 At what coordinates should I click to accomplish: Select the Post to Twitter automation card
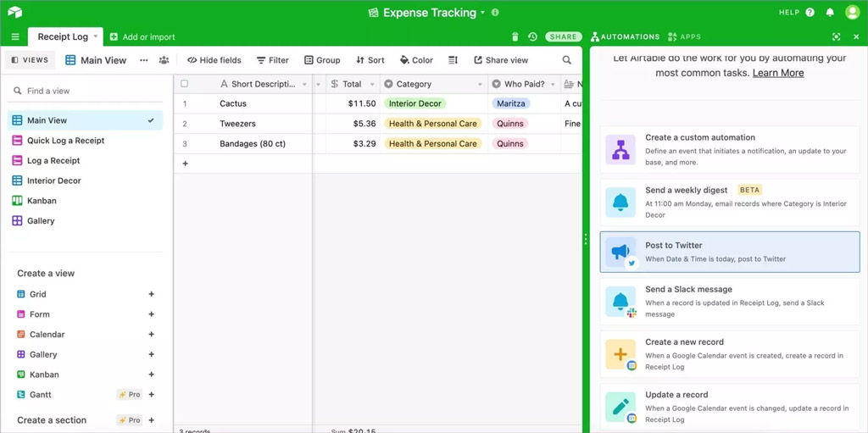(730, 252)
